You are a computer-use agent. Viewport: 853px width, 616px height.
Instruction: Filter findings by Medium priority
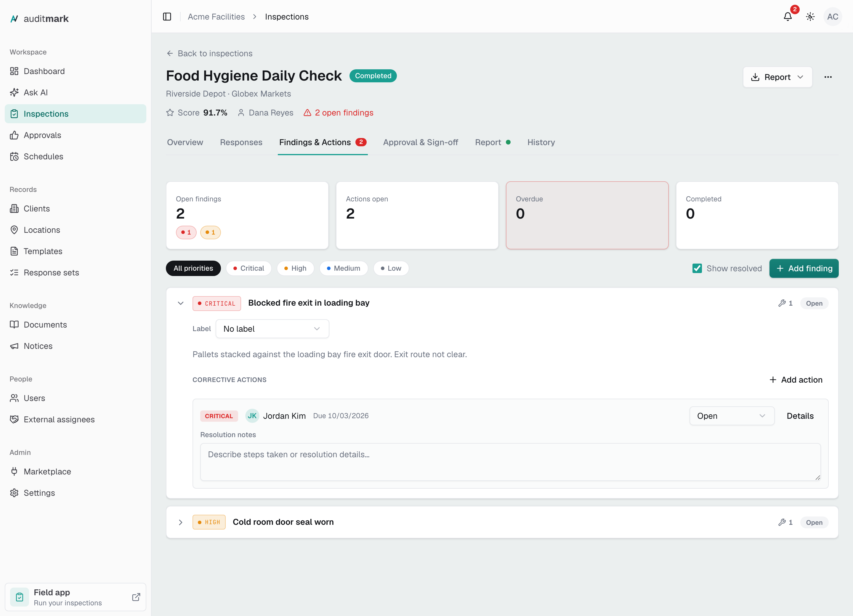343,268
